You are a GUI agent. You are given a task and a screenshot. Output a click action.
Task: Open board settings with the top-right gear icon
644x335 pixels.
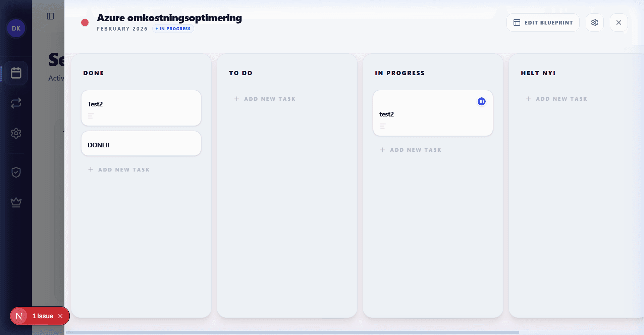(x=594, y=22)
